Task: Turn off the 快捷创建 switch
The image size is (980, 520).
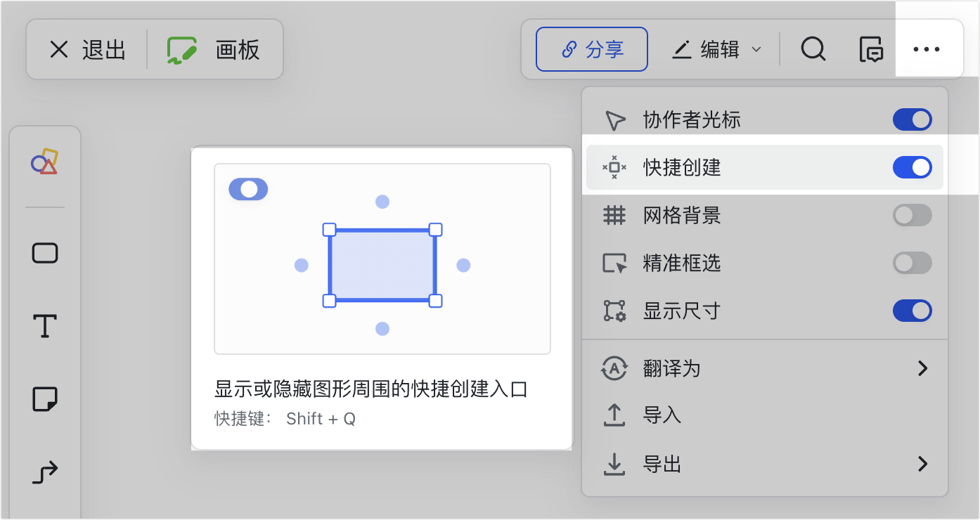Action: [x=912, y=167]
